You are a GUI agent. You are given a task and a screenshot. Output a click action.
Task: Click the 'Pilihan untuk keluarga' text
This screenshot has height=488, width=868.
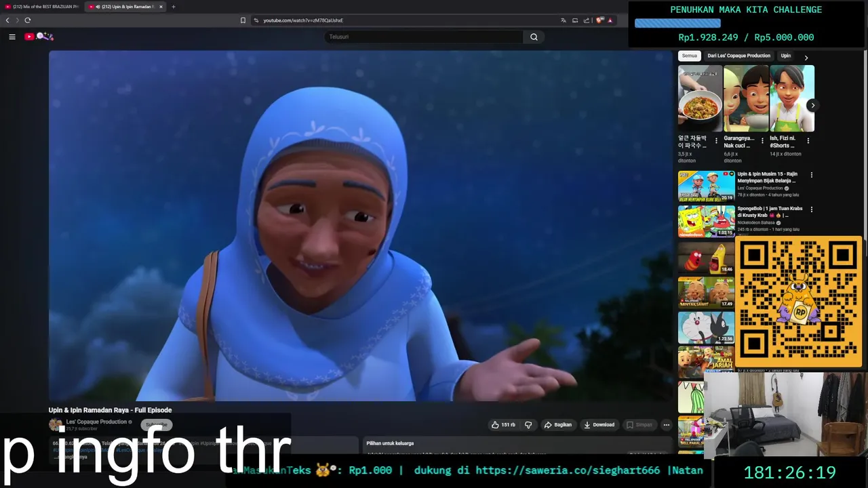390,443
